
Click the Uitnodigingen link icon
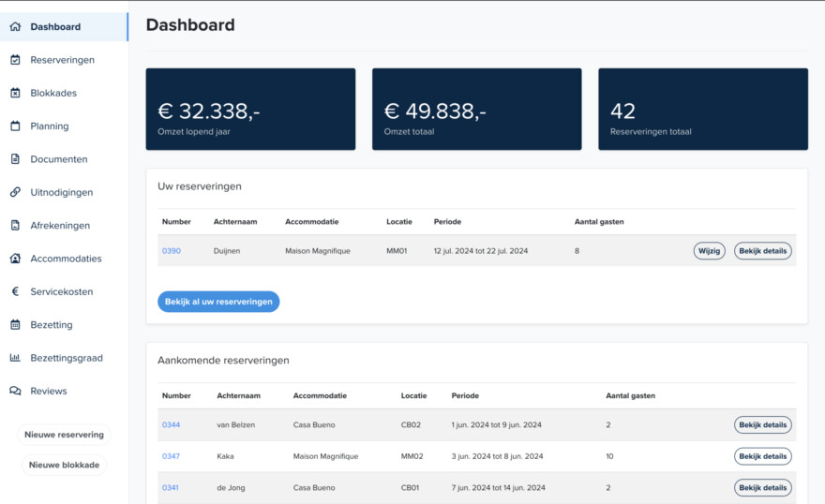[15, 192]
